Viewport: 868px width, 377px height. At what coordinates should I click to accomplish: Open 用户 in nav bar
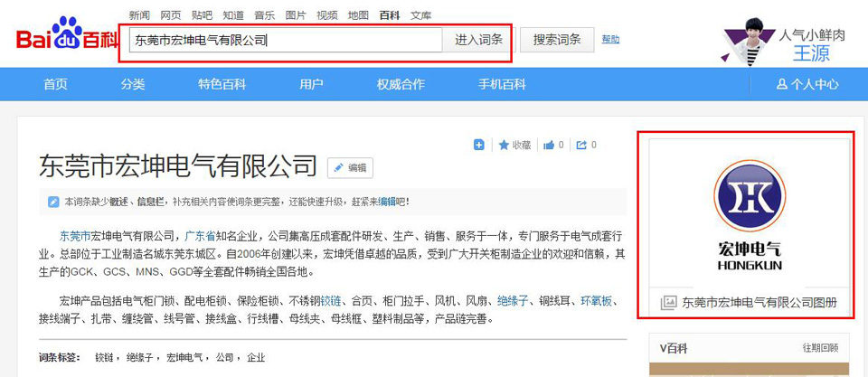coord(312,84)
